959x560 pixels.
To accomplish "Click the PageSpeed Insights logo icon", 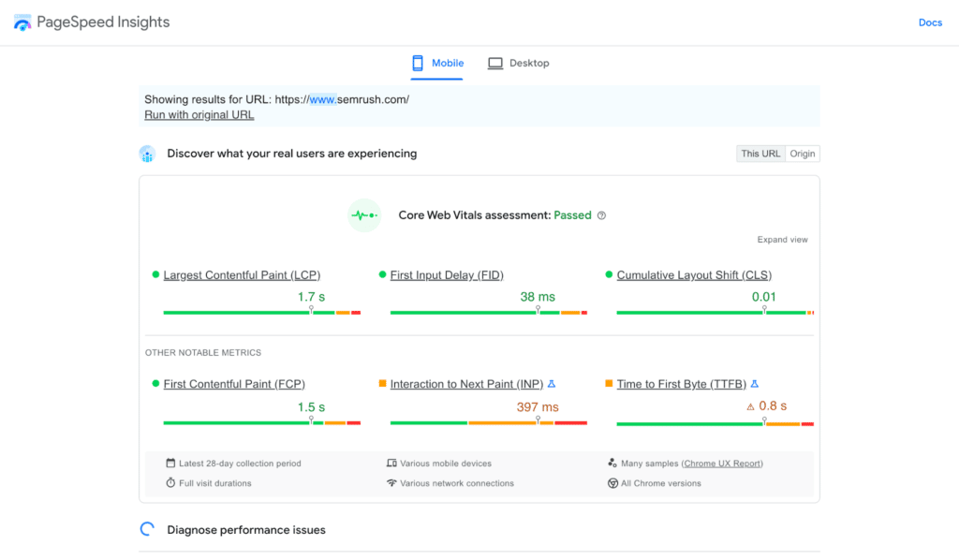I will [x=22, y=22].
